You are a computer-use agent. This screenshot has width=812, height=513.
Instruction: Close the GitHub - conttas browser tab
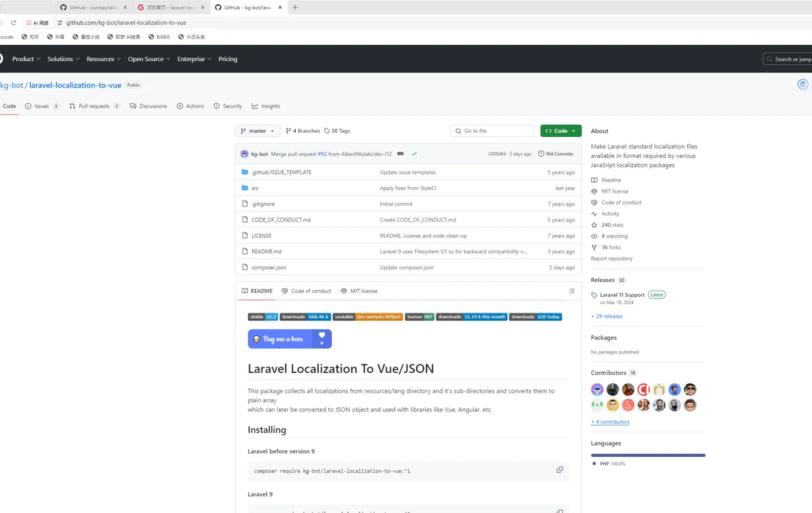click(125, 8)
